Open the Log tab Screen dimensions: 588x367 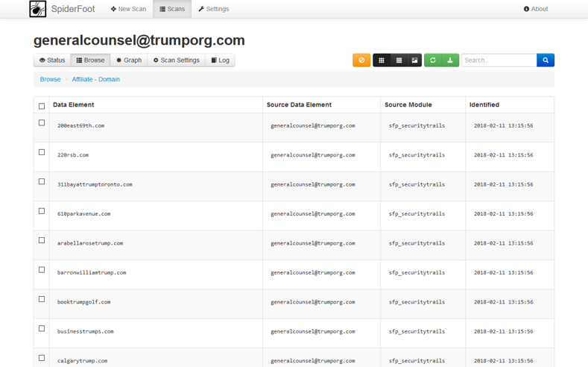(x=220, y=60)
